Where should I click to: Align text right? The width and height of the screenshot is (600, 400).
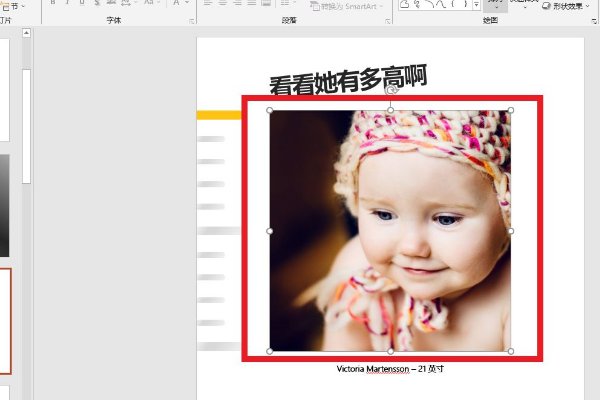coord(237,3)
